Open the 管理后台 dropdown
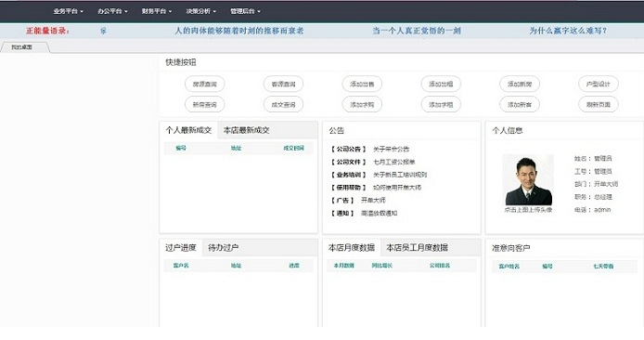This screenshot has width=644, height=340. (245, 11)
